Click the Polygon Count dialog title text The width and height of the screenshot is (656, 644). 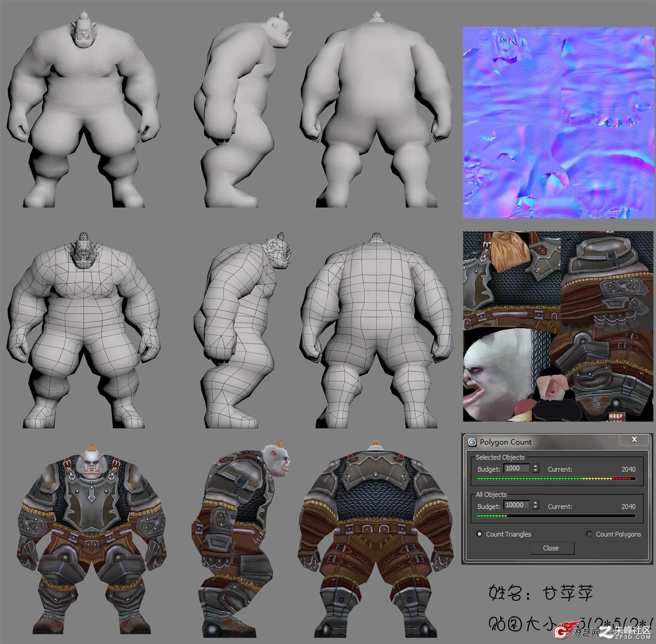[505, 442]
